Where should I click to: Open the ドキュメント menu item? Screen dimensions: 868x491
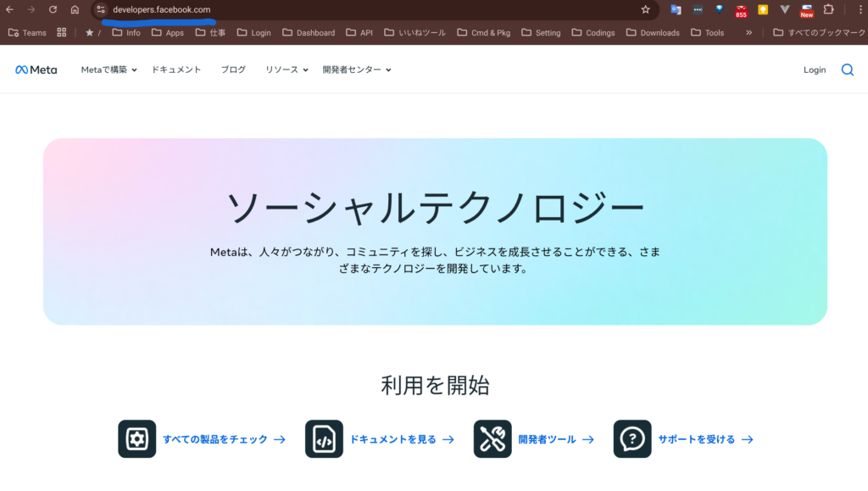pyautogui.click(x=176, y=70)
